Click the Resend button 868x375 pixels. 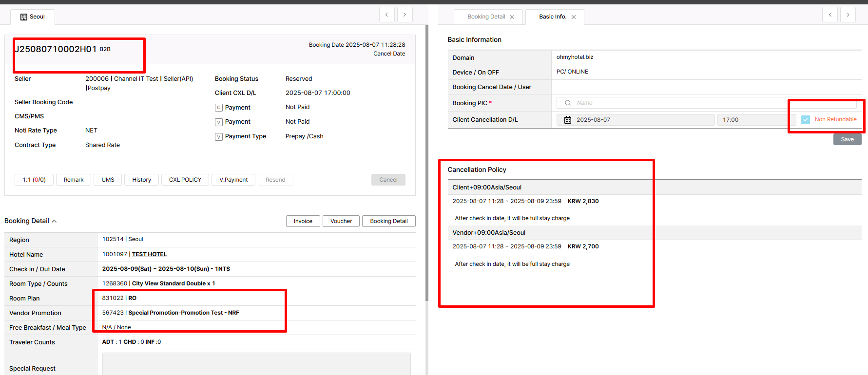pos(275,180)
